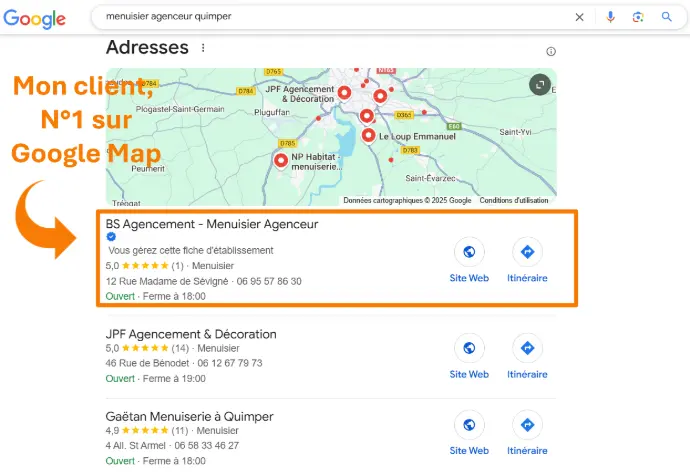The height and width of the screenshot is (476, 690).
Task: Open Google Lens image search
Action: [638, 17]
